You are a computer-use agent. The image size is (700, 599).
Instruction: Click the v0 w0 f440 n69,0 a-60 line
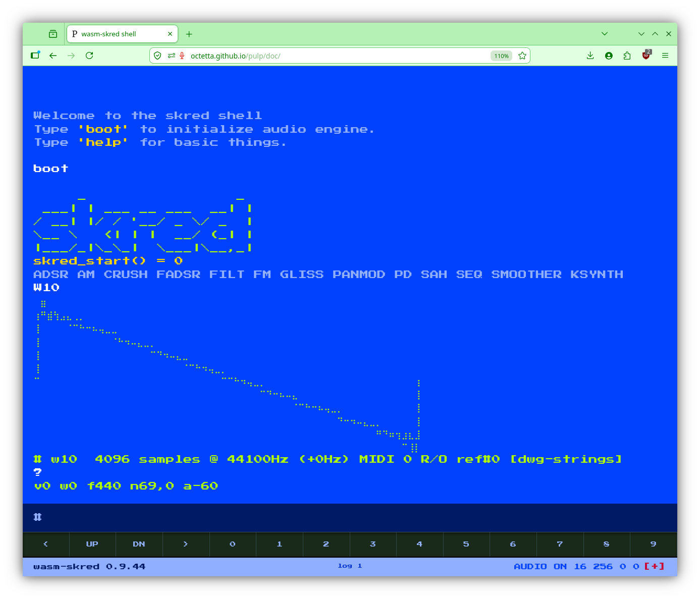(126, 486)
